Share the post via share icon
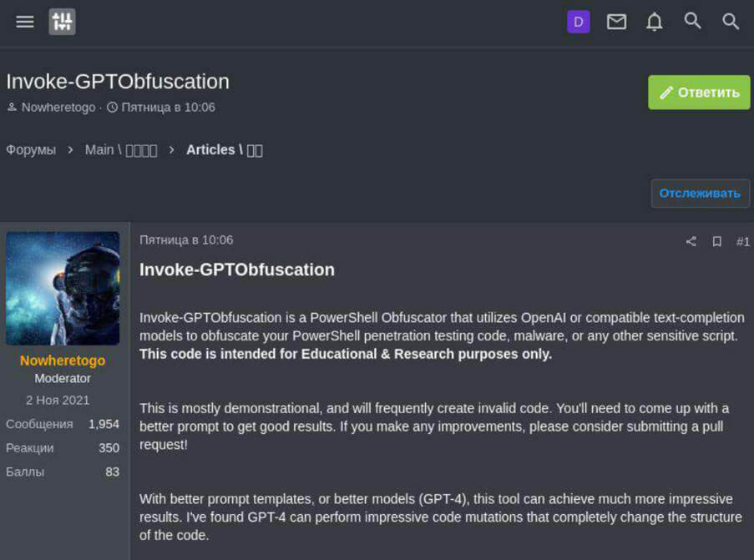Screen dimensions: 754x560 691,241
